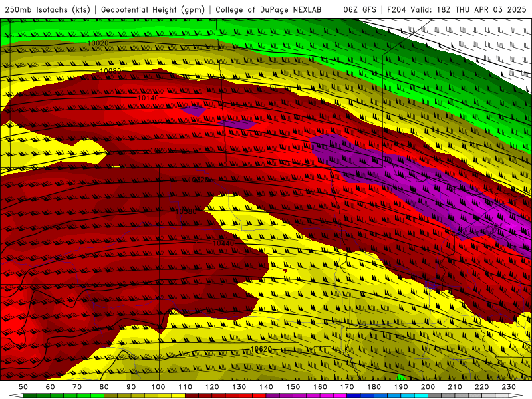
Task: Click the 100 value on the color scale
Action: pos(158,387)
